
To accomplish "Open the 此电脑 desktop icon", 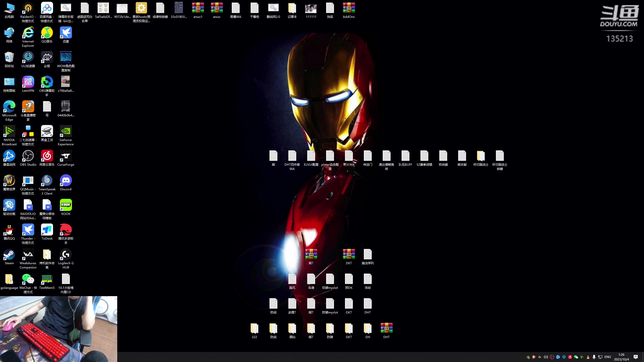I will [x=9, y=11].
